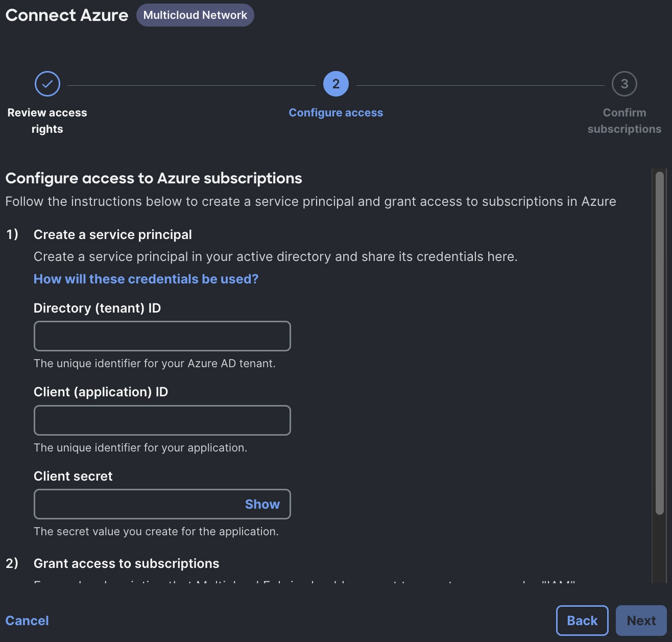Jump to the Confirm subscriptions step label
Image resolution: width=672 pixels, height=642 pixels.
pyautogui.click(x=625, y=121)
